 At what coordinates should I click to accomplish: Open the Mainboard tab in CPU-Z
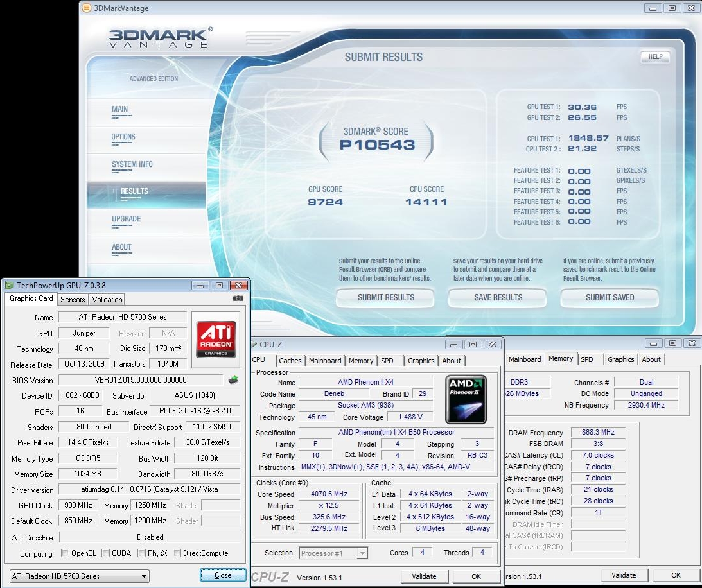point(325,361)
